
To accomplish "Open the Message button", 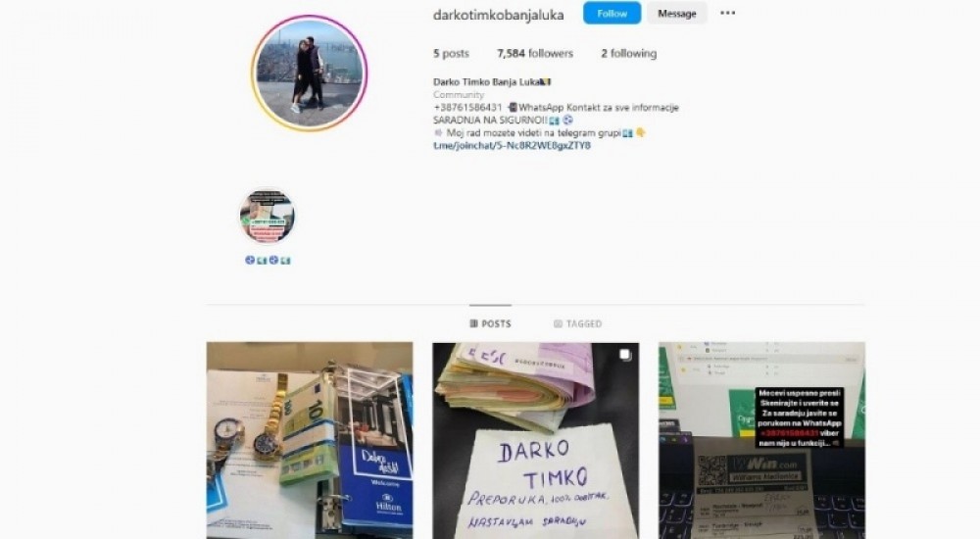I will click(x=677, y=13).
